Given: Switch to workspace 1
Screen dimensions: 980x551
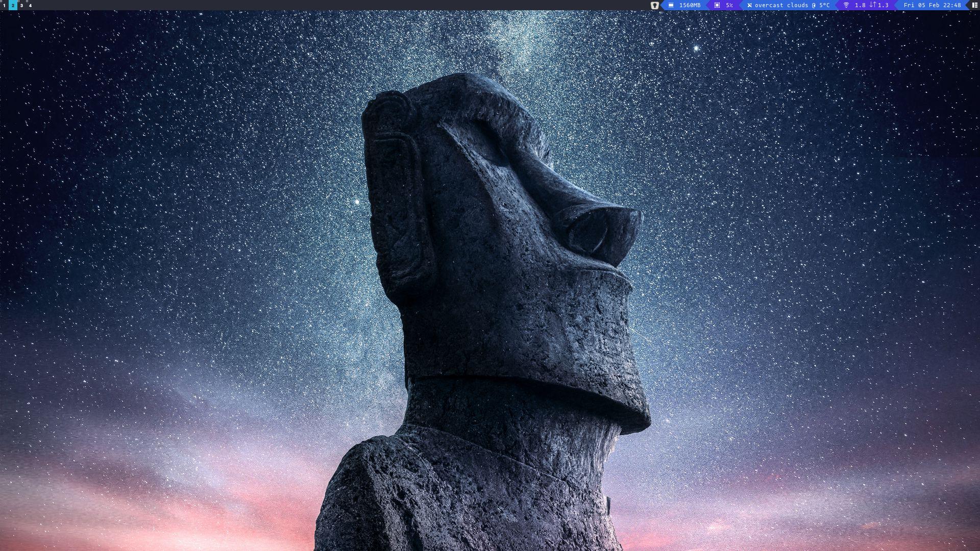Looking at the screenshot, I should [4, 5].
